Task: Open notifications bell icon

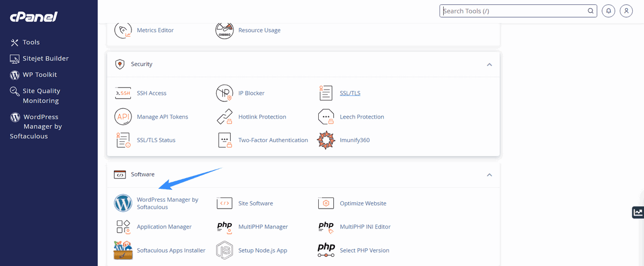Action: (608, 11)
